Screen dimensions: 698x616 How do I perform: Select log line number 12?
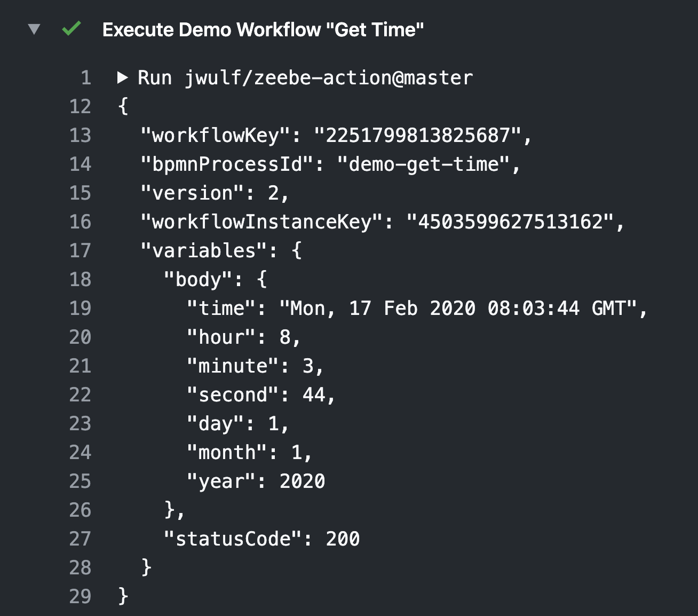click(81, 107)
